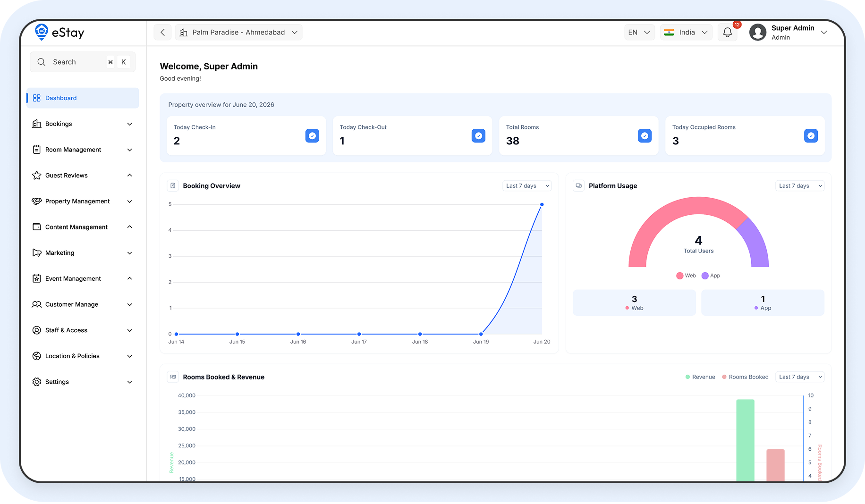Open the India country dropdown

tap(686, 32)
